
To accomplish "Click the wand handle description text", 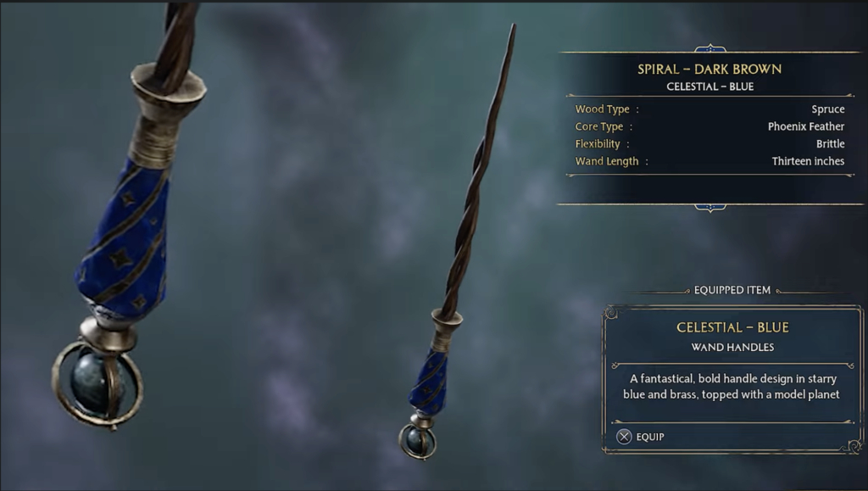I will coord(732,387).
